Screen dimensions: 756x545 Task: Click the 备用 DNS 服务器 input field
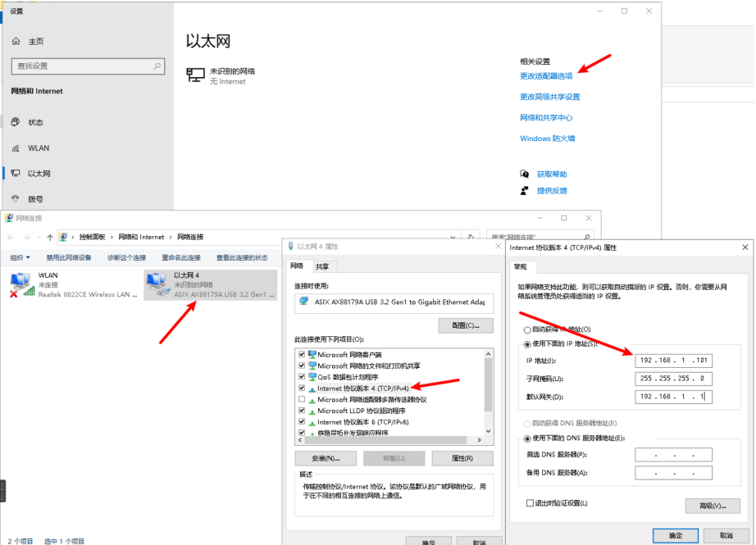point(673,473)
